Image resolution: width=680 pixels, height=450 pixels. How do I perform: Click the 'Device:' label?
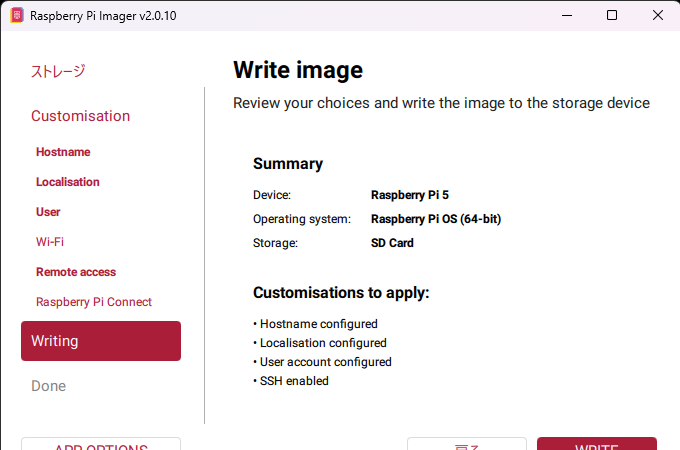272,195
